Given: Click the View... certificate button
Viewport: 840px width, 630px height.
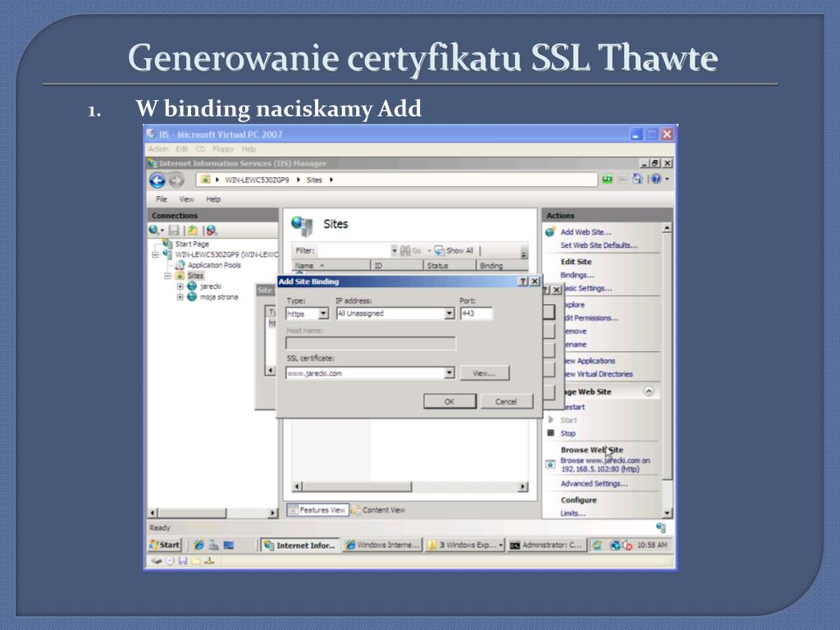Looking at the screenshot, I should [484, 373].
